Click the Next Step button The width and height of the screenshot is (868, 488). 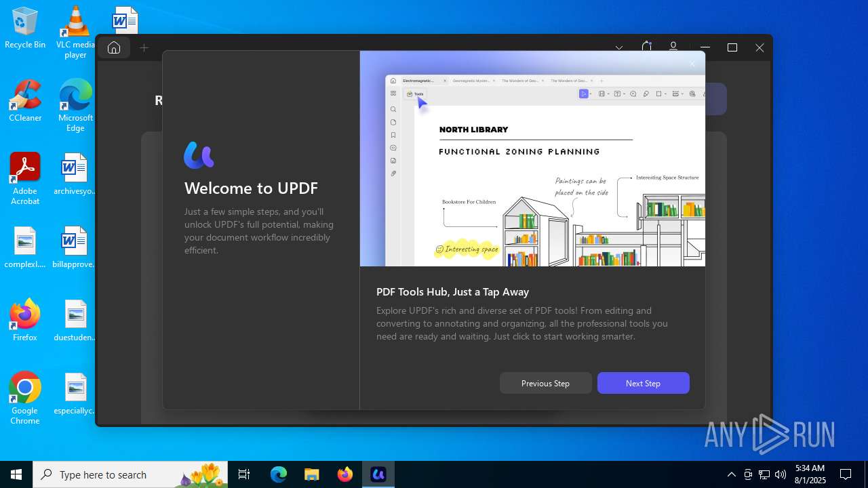pos(643,383)
